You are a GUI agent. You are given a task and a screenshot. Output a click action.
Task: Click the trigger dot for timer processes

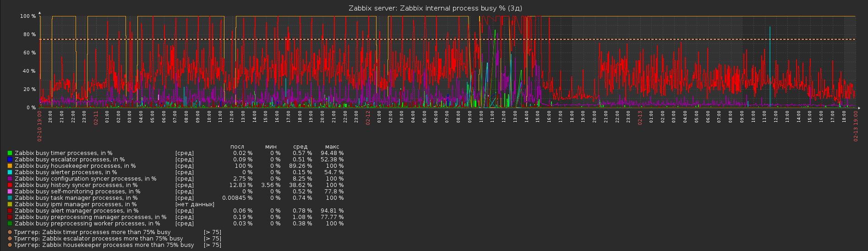point(10,232)
